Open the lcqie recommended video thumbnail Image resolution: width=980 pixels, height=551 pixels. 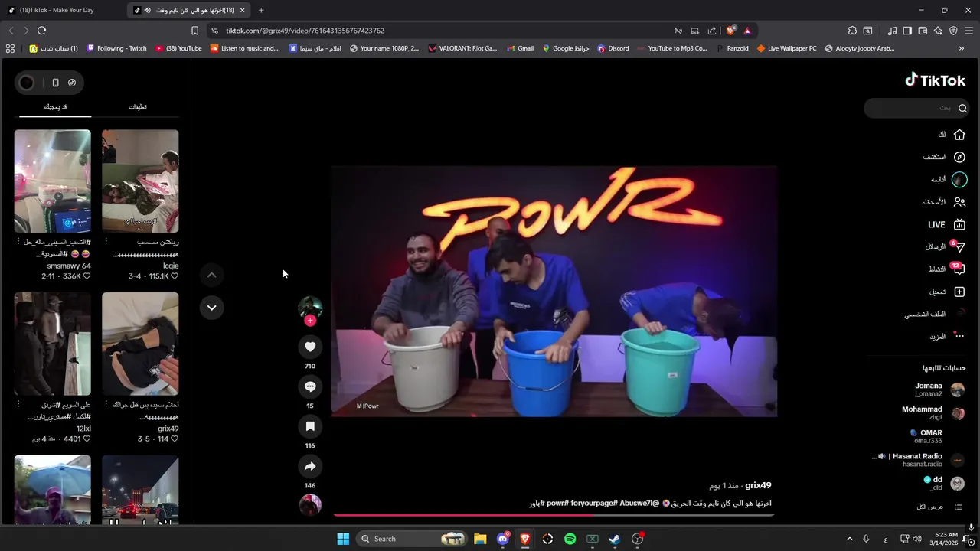pyautogui.click(x=140, y=181)
